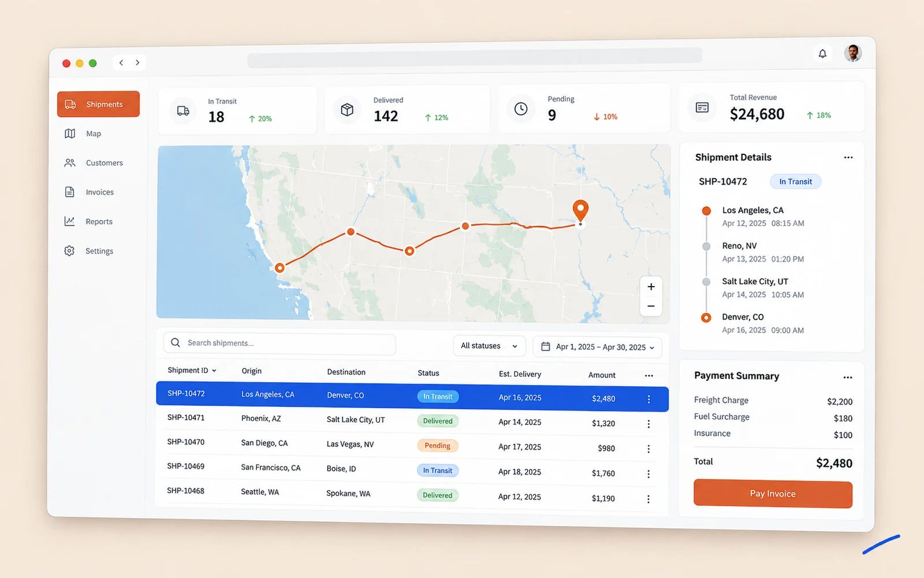
Task: Open row actions for SHP-10469
Action: coord(649,474)
